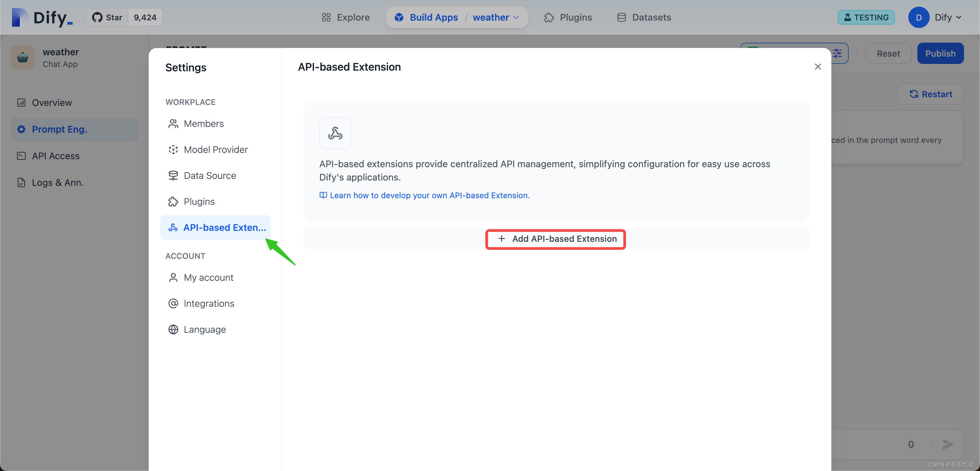Click the Plugins icon in sidebar
Image resolution: width=980 pixels, height=471 pixels.
click(174, 201)
